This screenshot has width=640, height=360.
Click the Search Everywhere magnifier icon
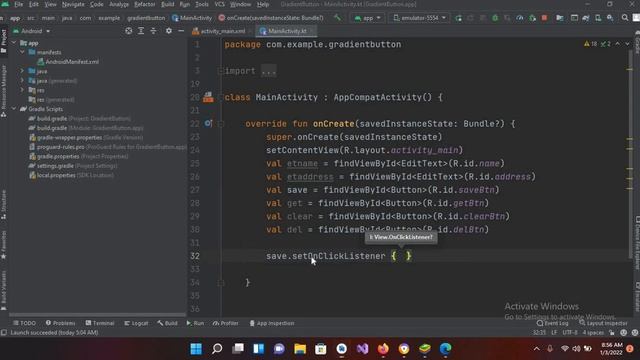point(625,18)
